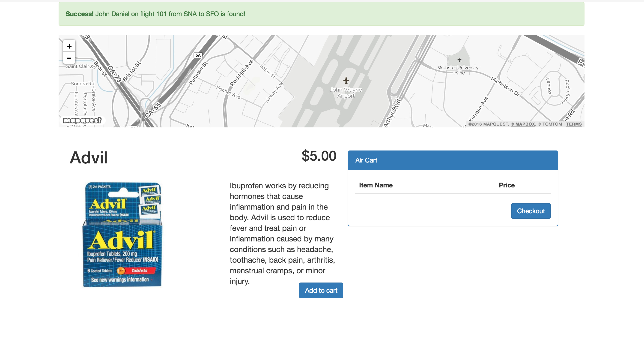Click the $5.00 price label
The width and height of the screenshot is (644, 361).
319,156
